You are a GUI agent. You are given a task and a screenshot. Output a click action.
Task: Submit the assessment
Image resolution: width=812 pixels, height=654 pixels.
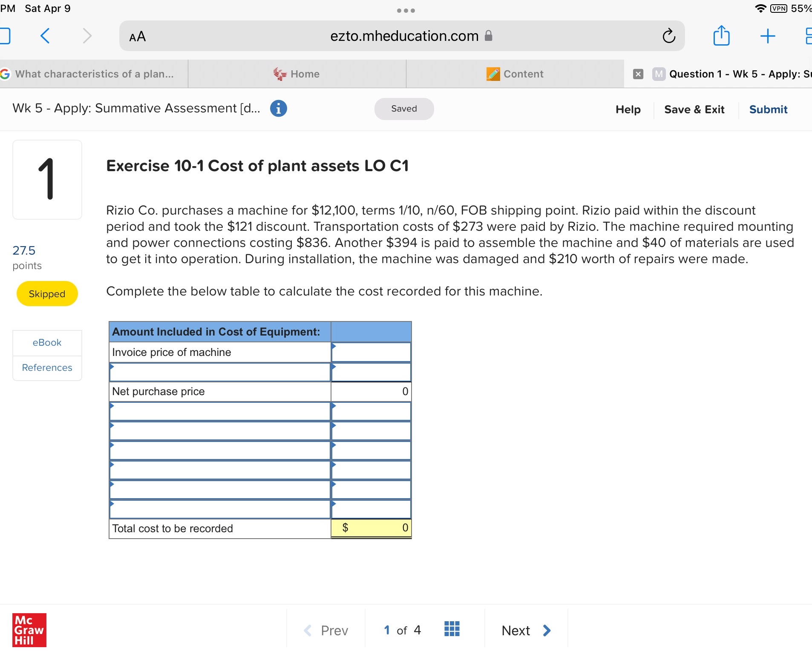coord(768,109)
